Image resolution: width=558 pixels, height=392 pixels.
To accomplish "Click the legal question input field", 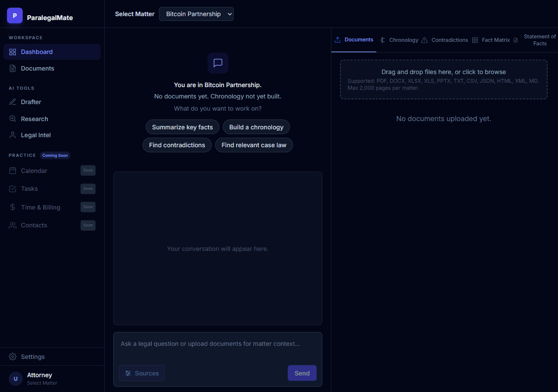I will pyautogui.click(x=209, y=344).
